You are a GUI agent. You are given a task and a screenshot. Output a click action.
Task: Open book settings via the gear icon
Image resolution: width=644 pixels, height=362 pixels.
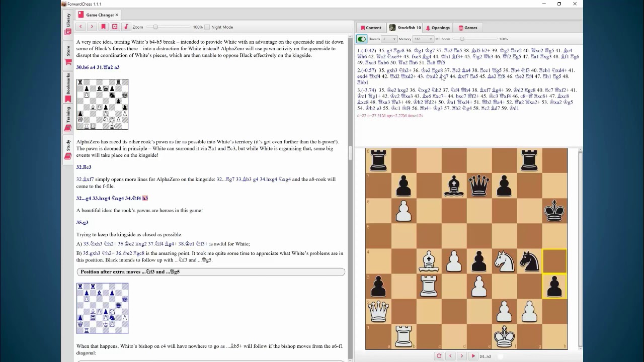[x=115, y=27]
